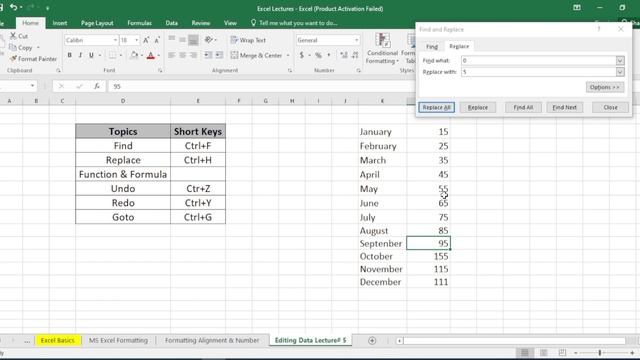
Task: Decrease indent
Action: point(208,55)
